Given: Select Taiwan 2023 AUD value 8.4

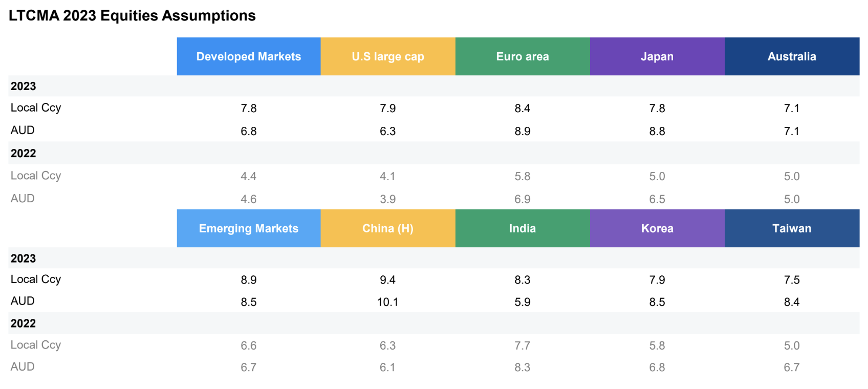Looking at the screenshot, I should coord(792,302).
